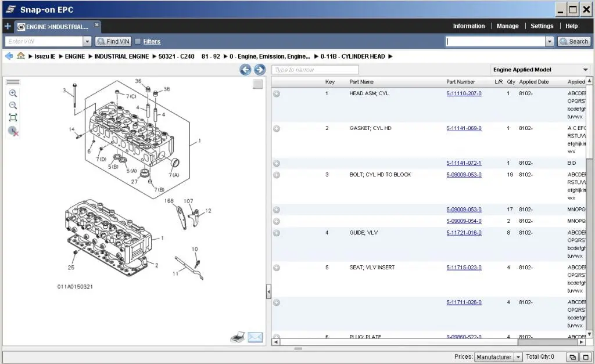Click the single window status bar icon
Image resolution: width=595 pixels, height=364 pixels.
pos(586,357)
